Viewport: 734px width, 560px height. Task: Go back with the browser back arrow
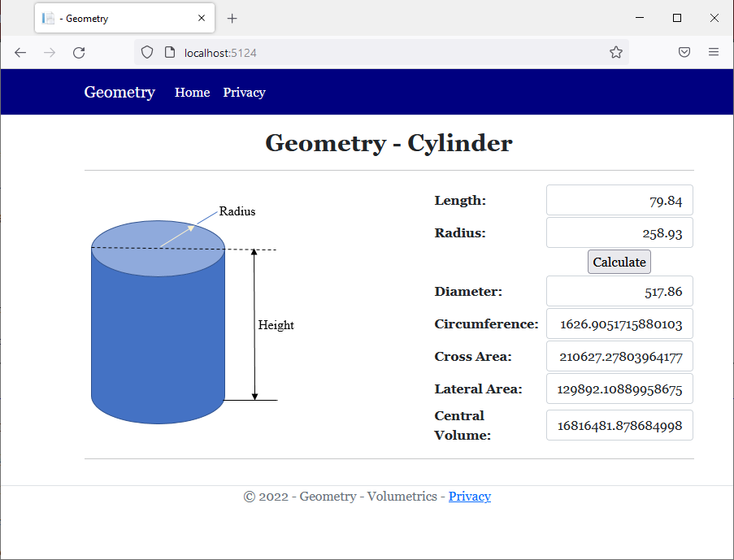click(x=20, y=53)
